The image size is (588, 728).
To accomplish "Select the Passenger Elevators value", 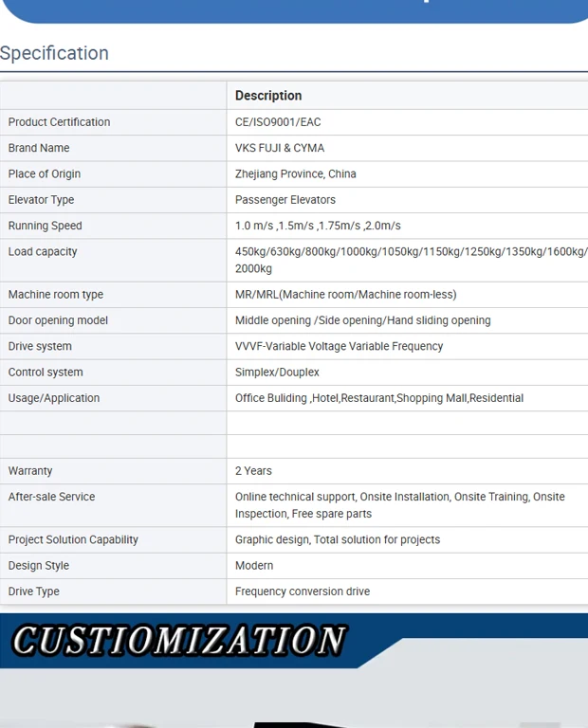I will pos(285,200).
